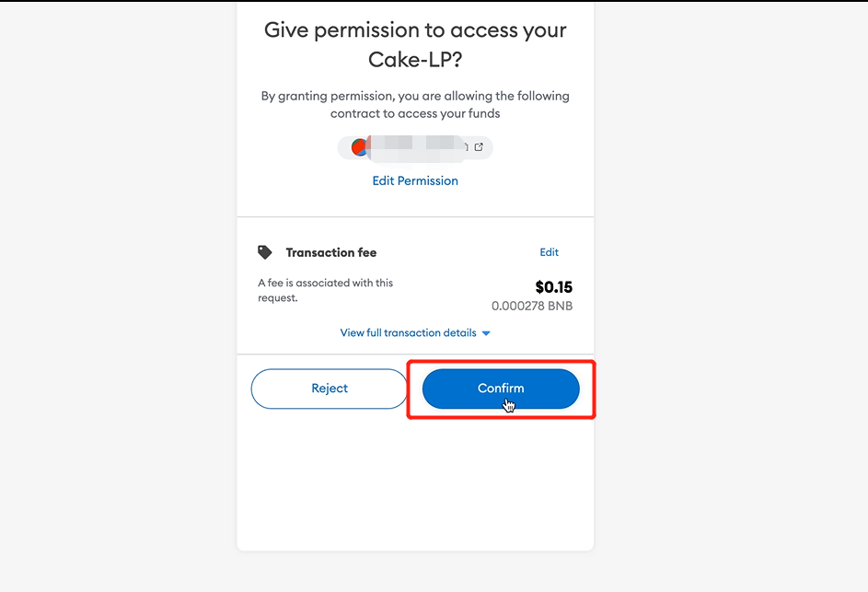This screenshot has height=592, width=868.
Task: Confirm the Cake-LP permission request
Action: [x=501, y=389]
